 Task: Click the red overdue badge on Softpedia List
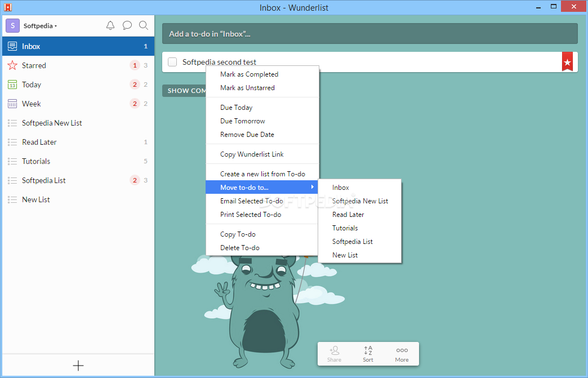[135, 180]
